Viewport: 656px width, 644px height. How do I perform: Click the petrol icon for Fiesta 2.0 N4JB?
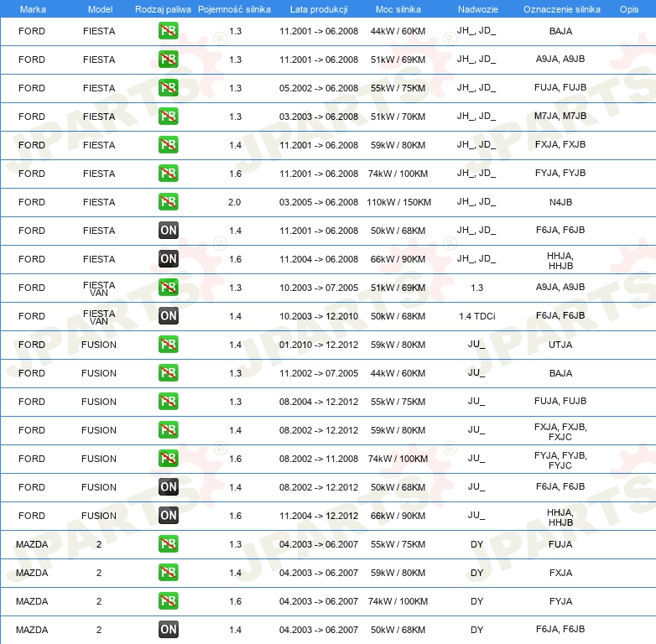(x=168, y=202)
